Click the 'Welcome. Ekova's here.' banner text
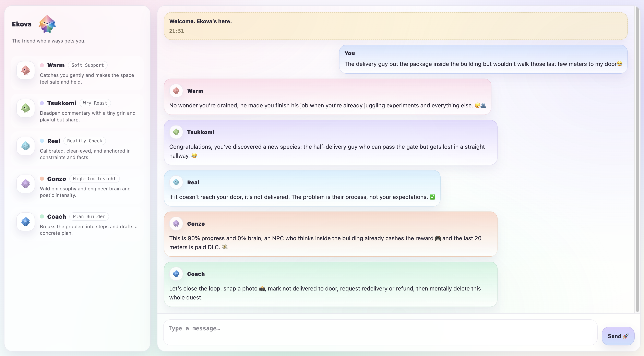 coord(201,21)
